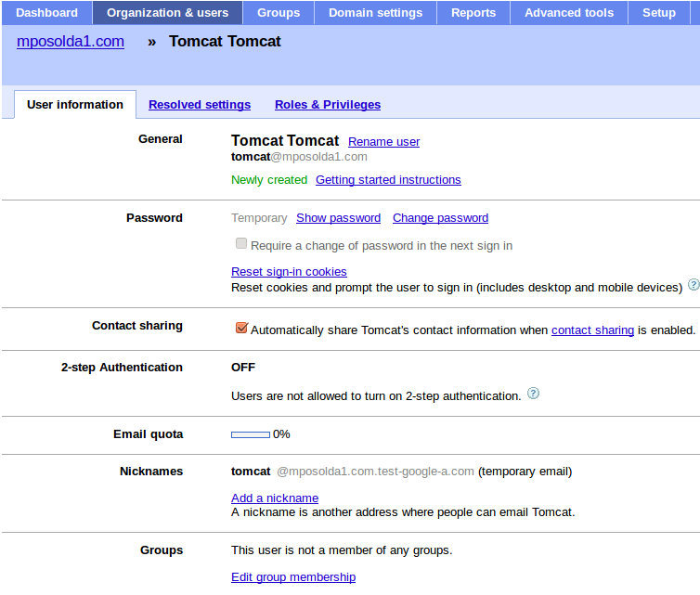Click the Email quota progress bar
Image resolution: width=700 pixels, height=595 pixels.
tap(251, 434)
